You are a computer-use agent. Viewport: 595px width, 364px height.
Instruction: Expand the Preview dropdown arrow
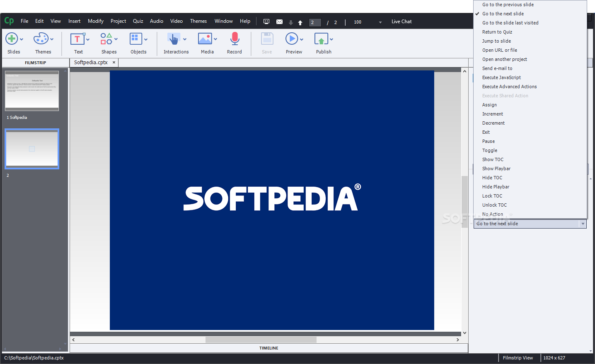(x=302, y=39)
